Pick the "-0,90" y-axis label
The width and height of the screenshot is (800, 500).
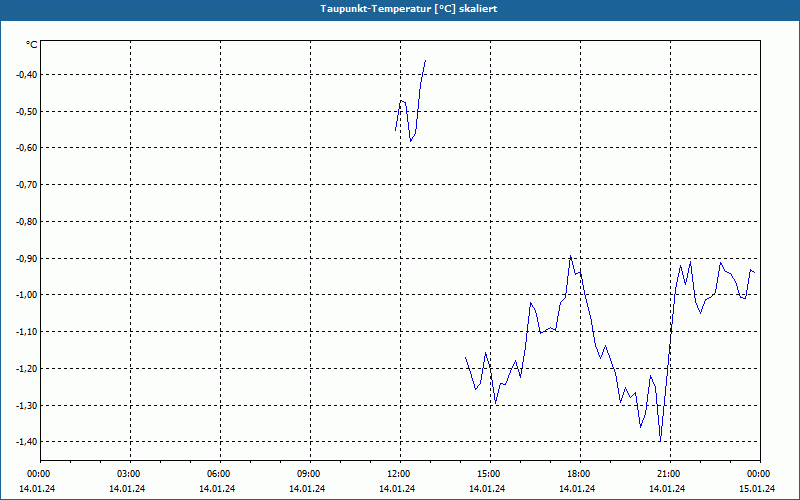pyautogui.click(x=26, y=259)
